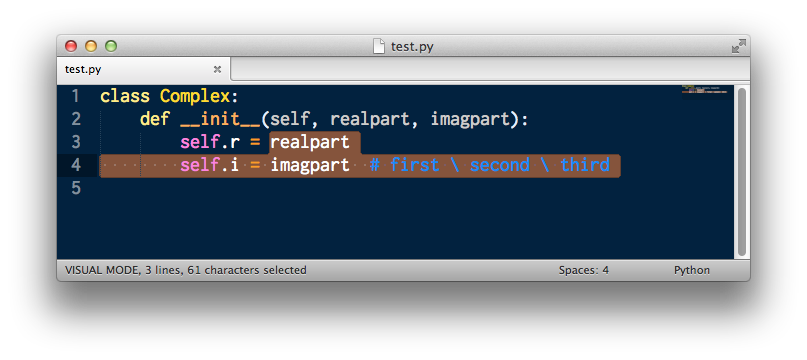
Task: Close the test.py tab
Action: tap(217, 69)
